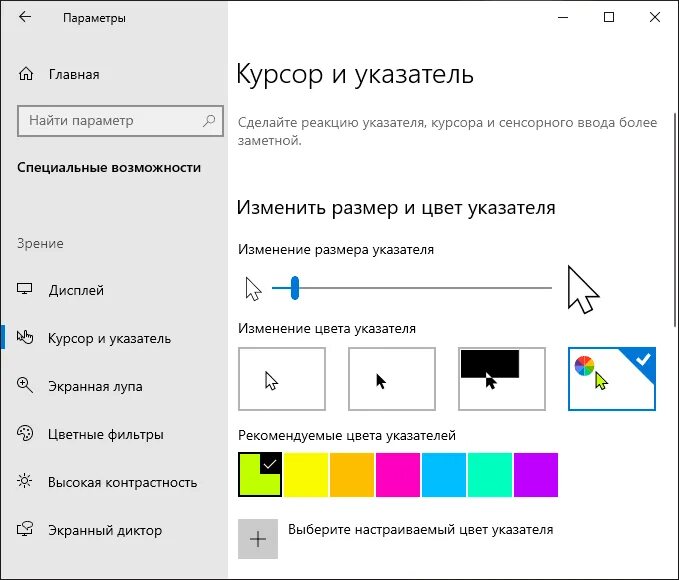Select the lime green pointer color
Viewport: 679px width, 580px height.
pos(260,475)
